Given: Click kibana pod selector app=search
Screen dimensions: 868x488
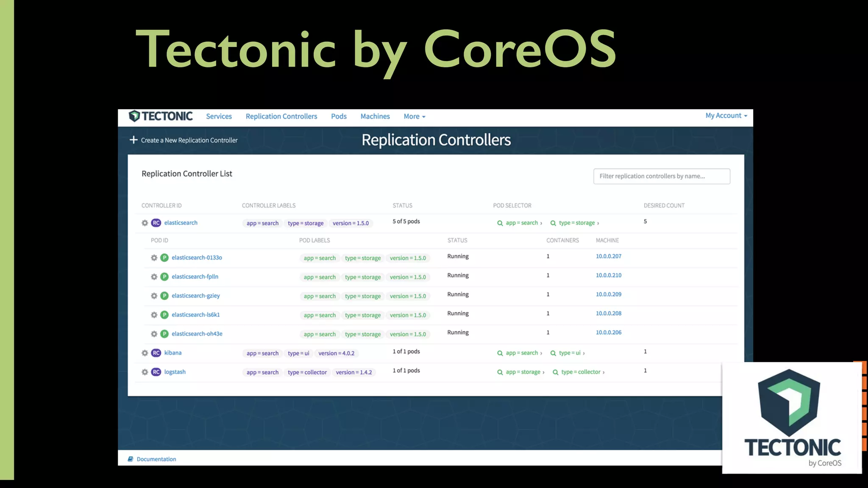Looking at the screenshot, I should pos(520,353).
